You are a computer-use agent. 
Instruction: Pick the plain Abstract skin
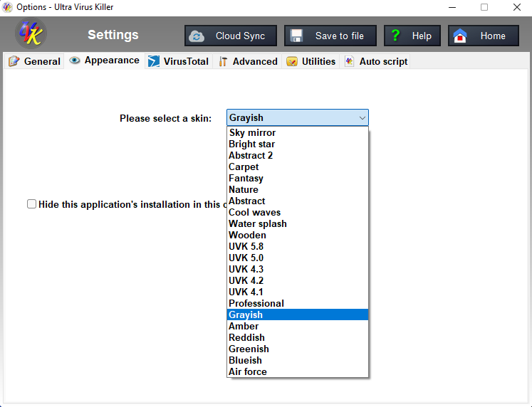click(298, 201)
